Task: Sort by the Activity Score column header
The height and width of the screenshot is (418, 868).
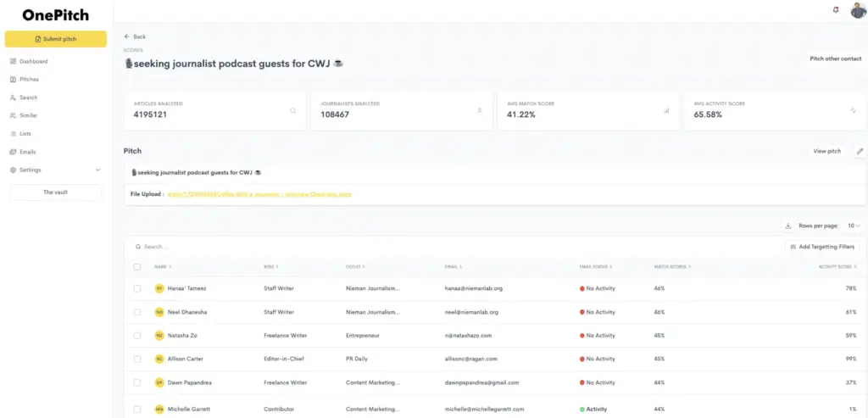Action: point(837,267)
